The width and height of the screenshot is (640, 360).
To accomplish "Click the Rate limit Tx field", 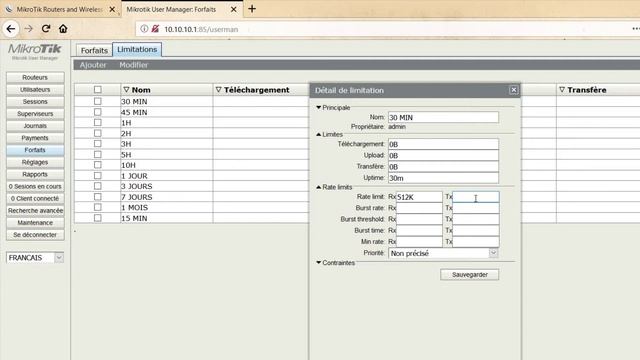I will 476,197.
